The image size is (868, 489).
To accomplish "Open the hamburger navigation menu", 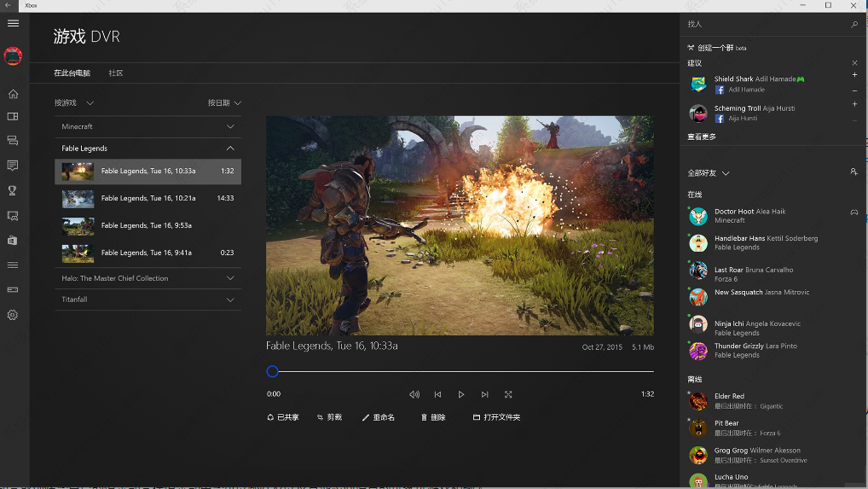I will [13, 23].
